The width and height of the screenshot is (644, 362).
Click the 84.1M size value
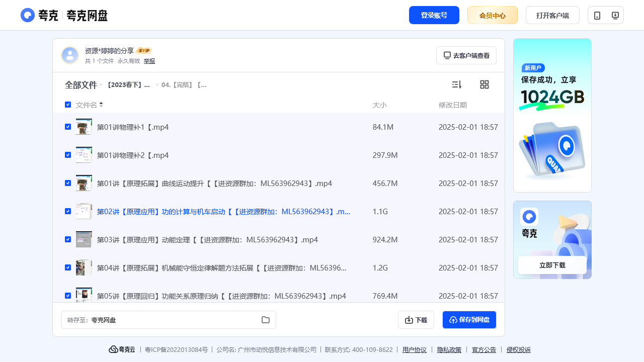coord(383,127)
